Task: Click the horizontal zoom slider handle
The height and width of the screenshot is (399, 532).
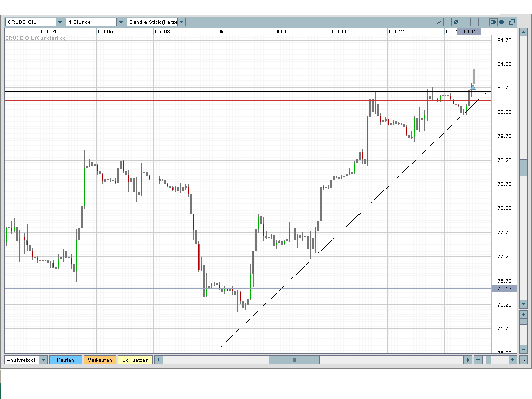Action: (x=488, y=360)
